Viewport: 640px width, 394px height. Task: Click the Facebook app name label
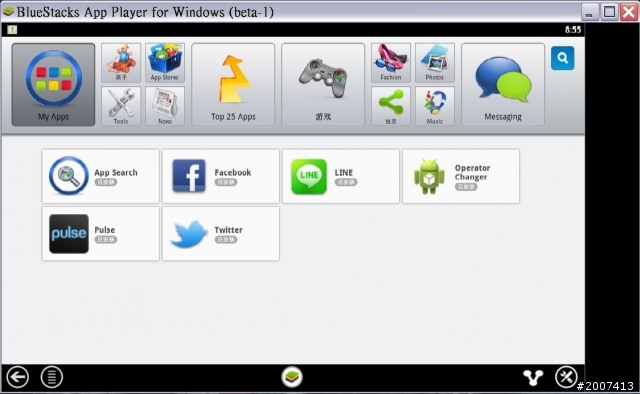233,172
